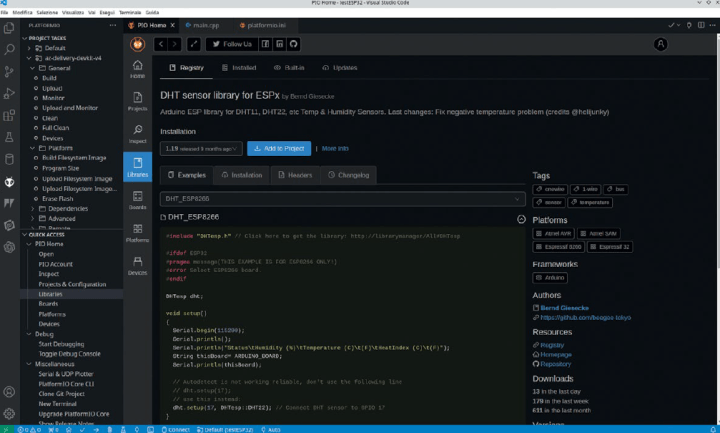Open the Search view in activity bar
720x433 pixels.
pos(10,48)
